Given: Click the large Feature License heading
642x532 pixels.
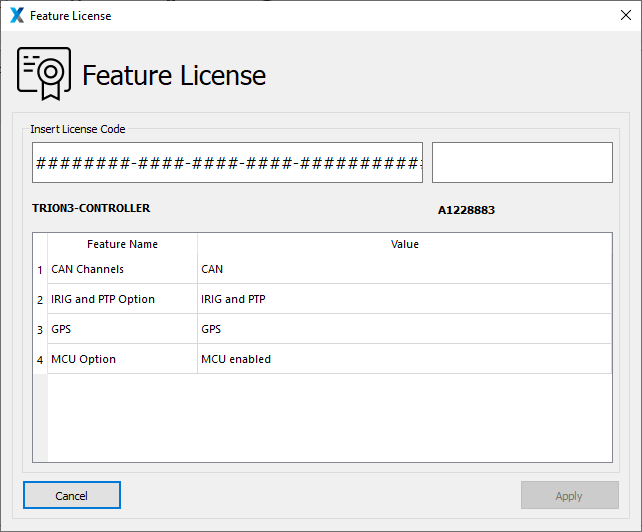Looking at the screenshot, I should [174, 75].
